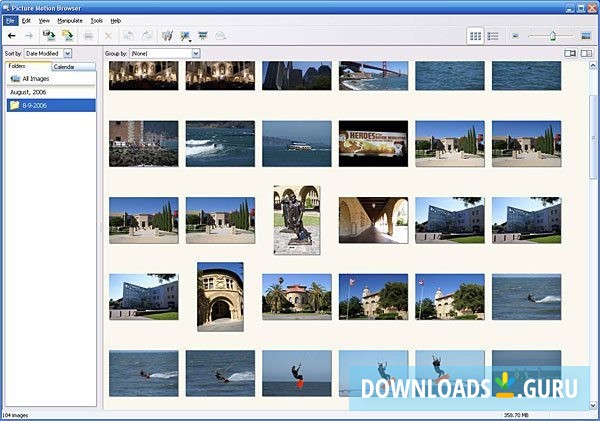Open the Tools menu
600x421 pixels.
[x=96, y=21]
